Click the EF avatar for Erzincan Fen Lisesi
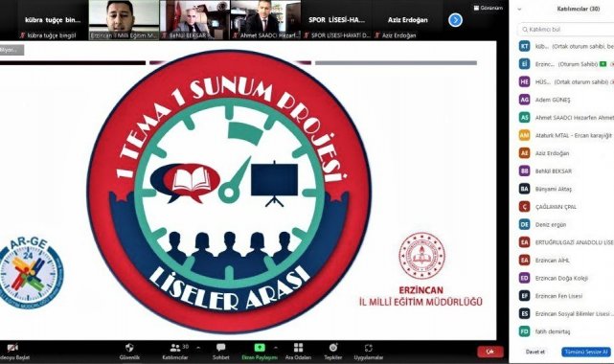This screenshot has height=364, width=614. pyautogui.click(x=524, y=296)
